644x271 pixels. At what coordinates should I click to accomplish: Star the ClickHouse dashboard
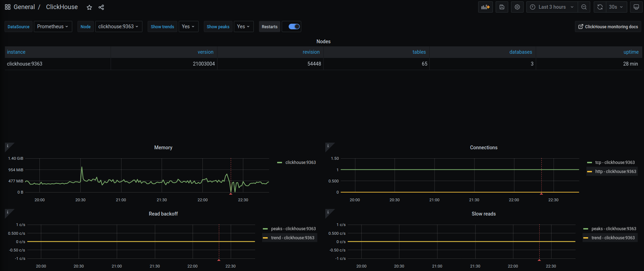(x=89, y=7)
